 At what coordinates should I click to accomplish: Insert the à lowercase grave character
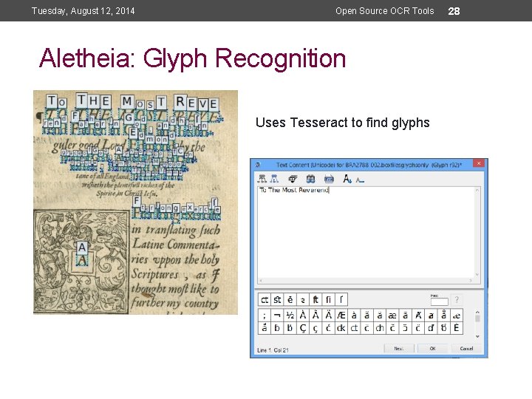coord(354,316)
